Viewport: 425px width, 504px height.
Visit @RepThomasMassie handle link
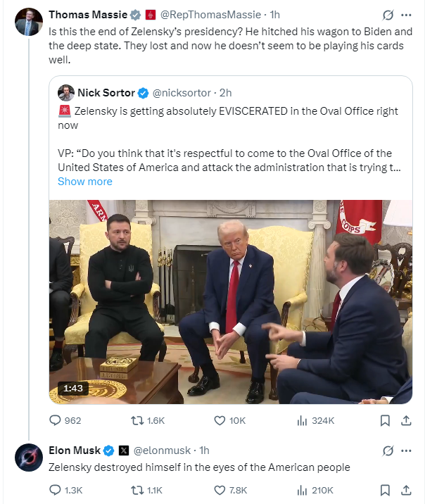click(x=210, y=15)
